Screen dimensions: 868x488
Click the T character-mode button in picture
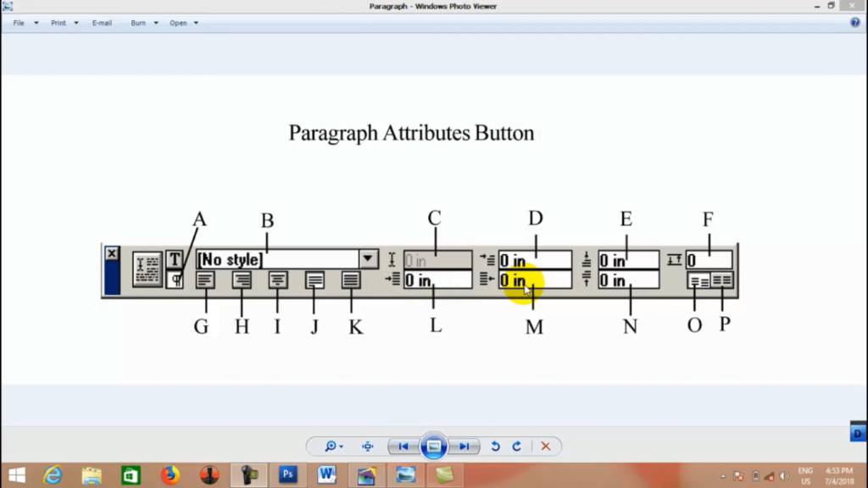[x=175, y=259]
